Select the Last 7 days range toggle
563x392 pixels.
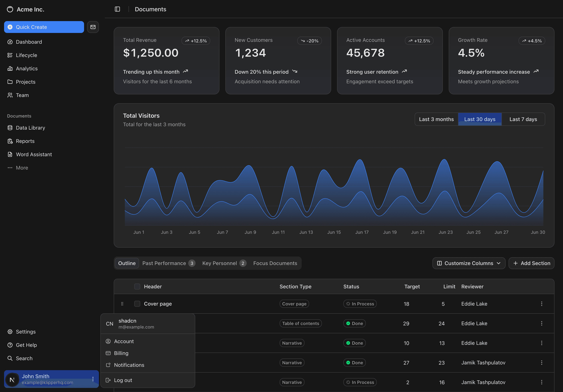(523, 119)
